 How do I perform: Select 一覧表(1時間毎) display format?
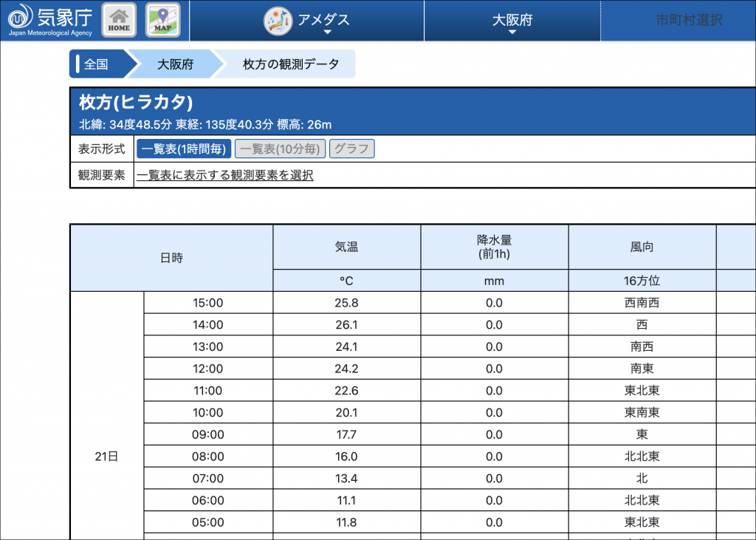coord(184,148)
